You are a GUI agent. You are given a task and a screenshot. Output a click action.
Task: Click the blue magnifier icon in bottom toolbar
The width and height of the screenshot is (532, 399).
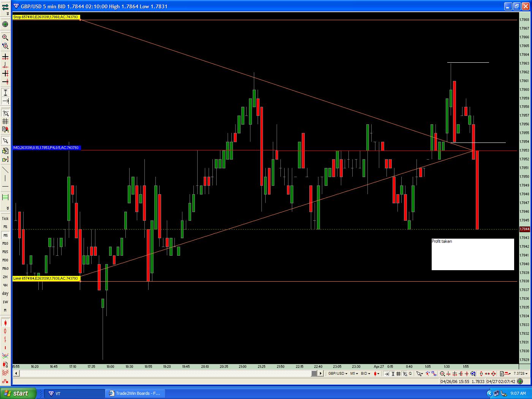coord(473,374)
